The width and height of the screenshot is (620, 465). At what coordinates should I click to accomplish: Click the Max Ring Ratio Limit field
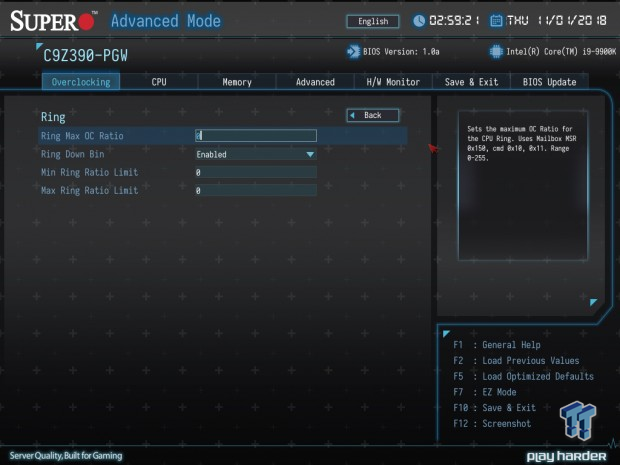click(x=256, y=190)
